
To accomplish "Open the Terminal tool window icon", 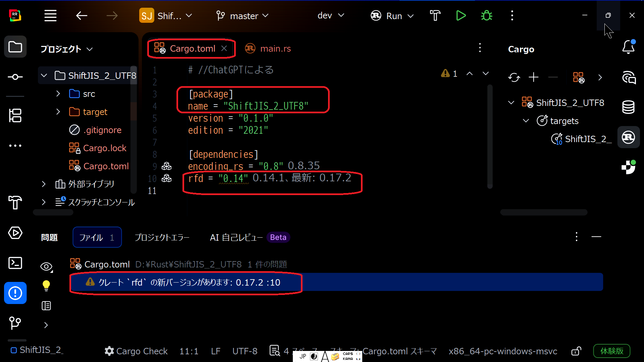I will pos(15,263).
